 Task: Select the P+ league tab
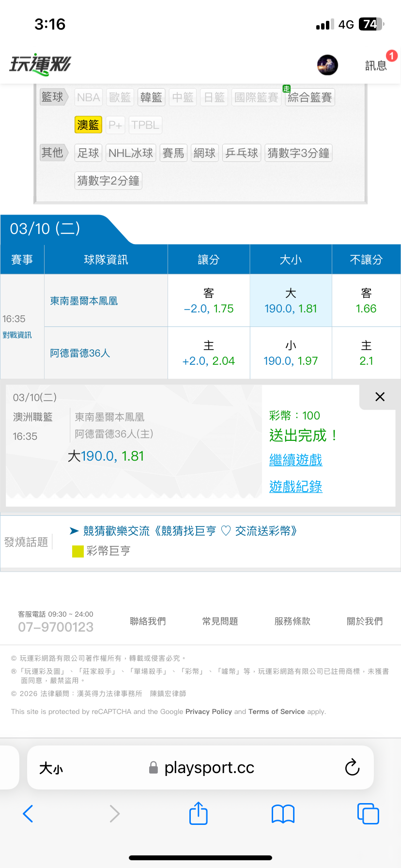[115, 125]
